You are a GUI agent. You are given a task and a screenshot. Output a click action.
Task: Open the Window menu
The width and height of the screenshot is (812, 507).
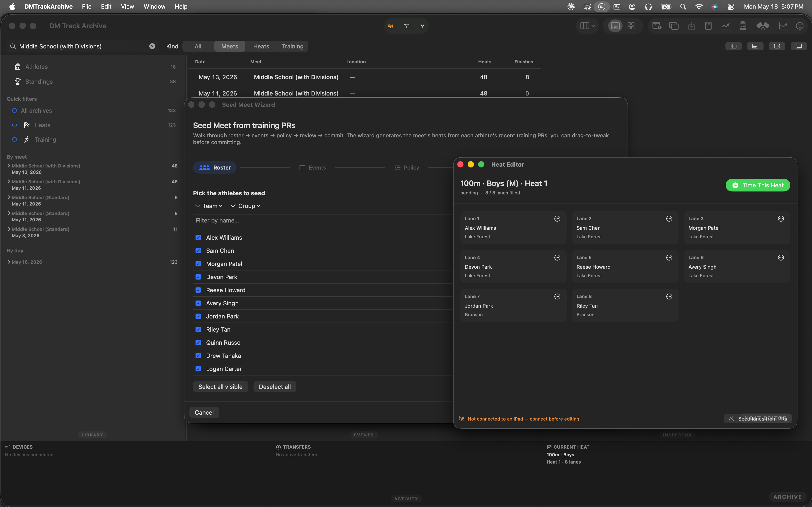pyautogui.click(x=154, y=7)
